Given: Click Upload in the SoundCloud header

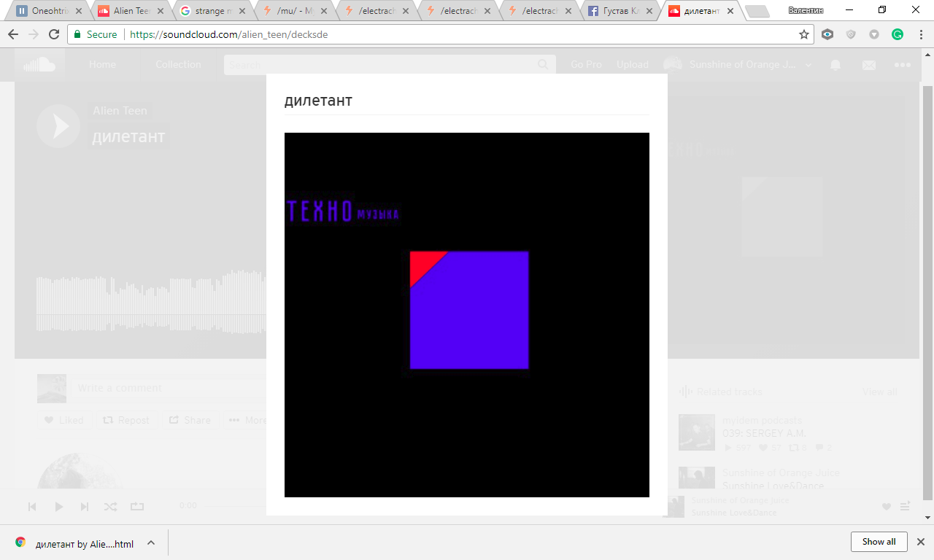Looking at the screenshot, I should coord(633,64).
